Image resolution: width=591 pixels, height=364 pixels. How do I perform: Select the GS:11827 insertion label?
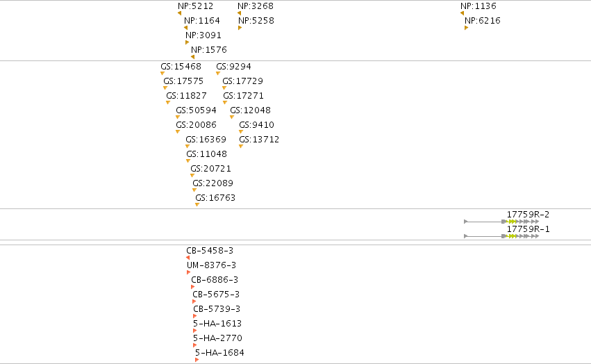coord(187,96)
